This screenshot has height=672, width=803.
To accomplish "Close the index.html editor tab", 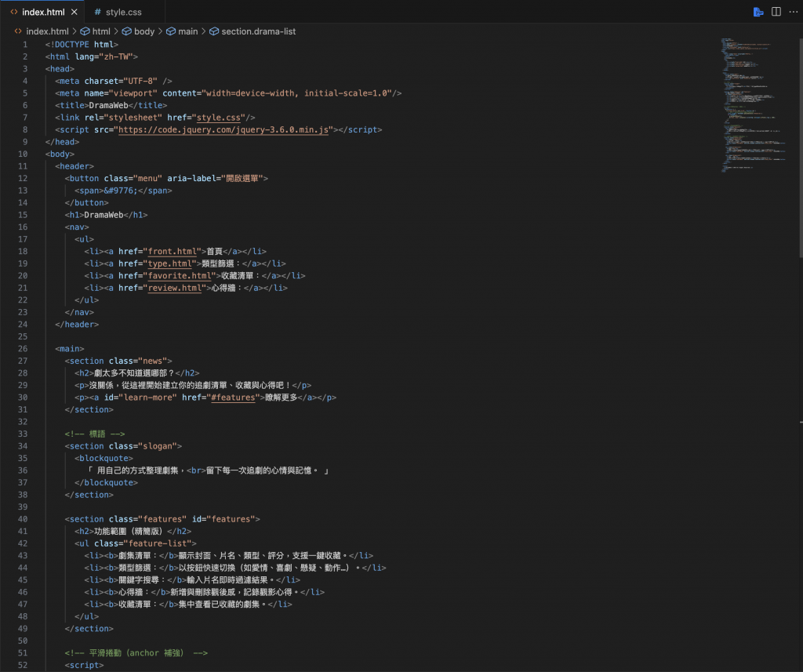I will (74, 12).
